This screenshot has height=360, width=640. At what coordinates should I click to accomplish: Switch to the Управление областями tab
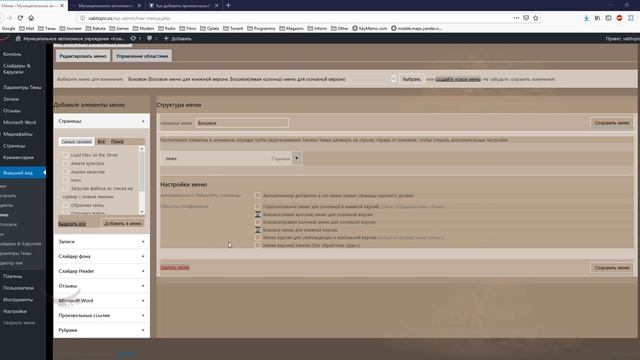tap(142, 56)
